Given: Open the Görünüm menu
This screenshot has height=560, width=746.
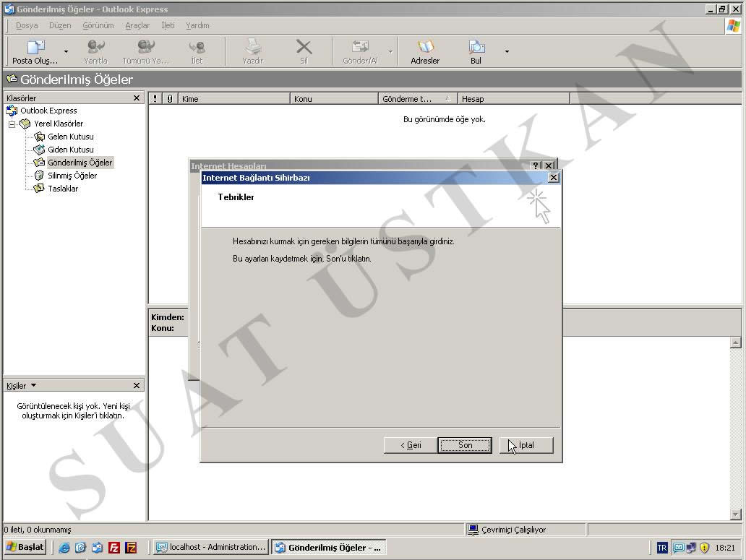Looking at the screenshot, I should pyautogui.click(x=98, y=26).
